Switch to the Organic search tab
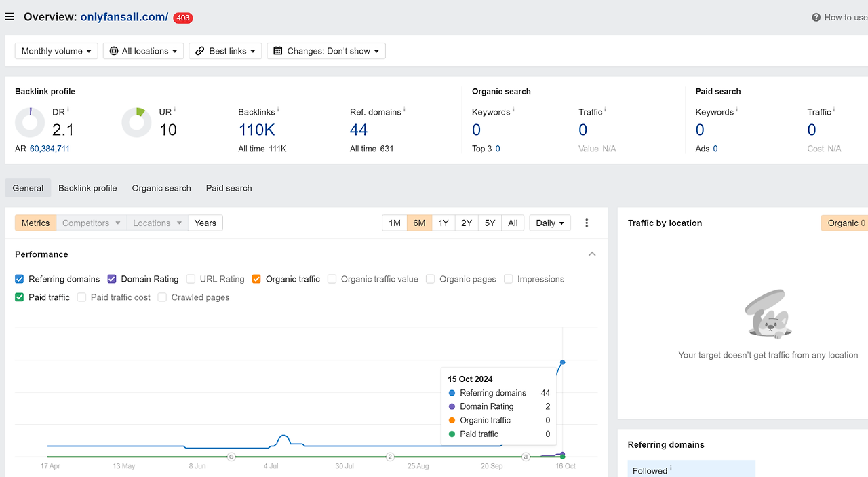Screen dimensions: 868x477 pos(161,188)
